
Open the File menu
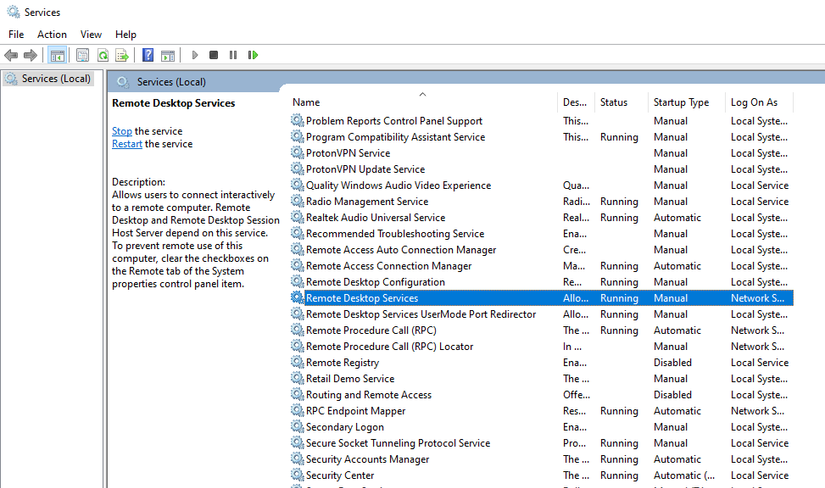pos(16,34)
